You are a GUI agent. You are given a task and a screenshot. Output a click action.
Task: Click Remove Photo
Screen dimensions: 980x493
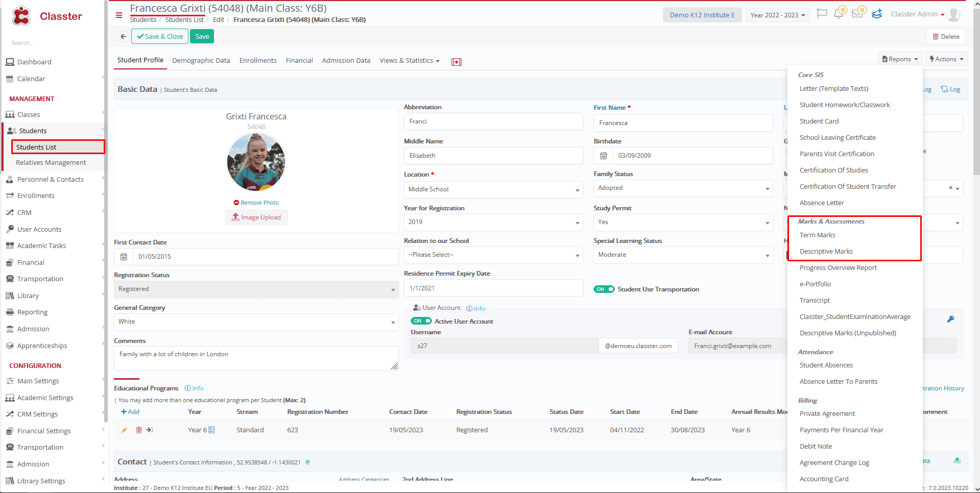tap(256, 203)
